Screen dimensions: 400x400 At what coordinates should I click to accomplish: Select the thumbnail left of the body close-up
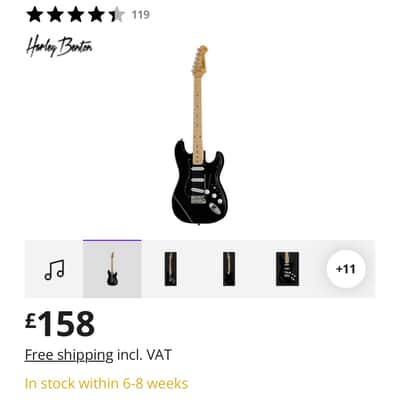coord(229,269)
